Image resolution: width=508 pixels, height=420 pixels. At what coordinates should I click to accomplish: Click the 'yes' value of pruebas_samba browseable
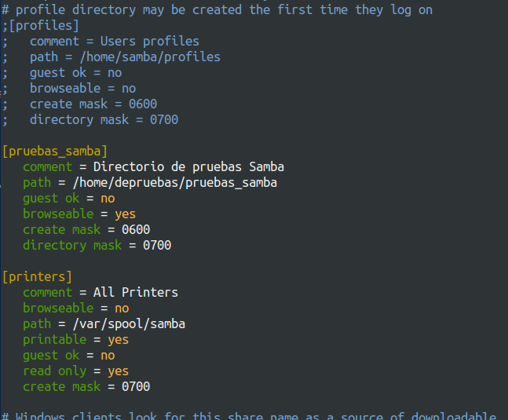click(x=126, y=214)
